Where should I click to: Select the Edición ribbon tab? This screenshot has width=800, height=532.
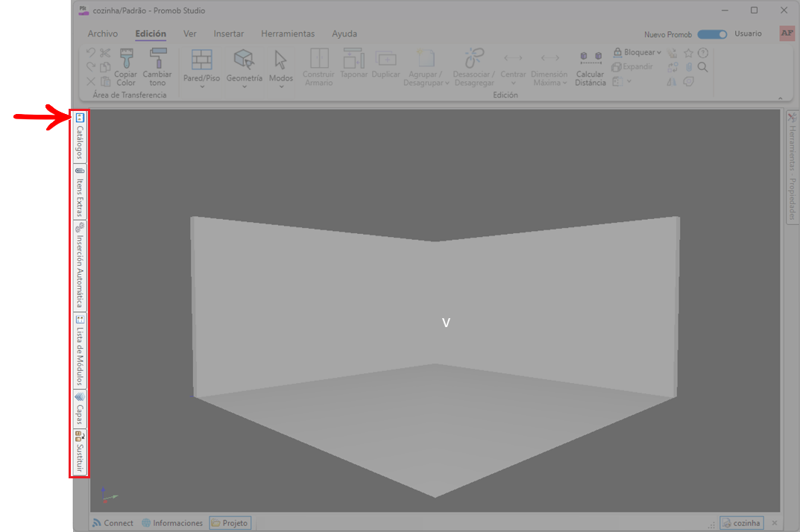151,34
